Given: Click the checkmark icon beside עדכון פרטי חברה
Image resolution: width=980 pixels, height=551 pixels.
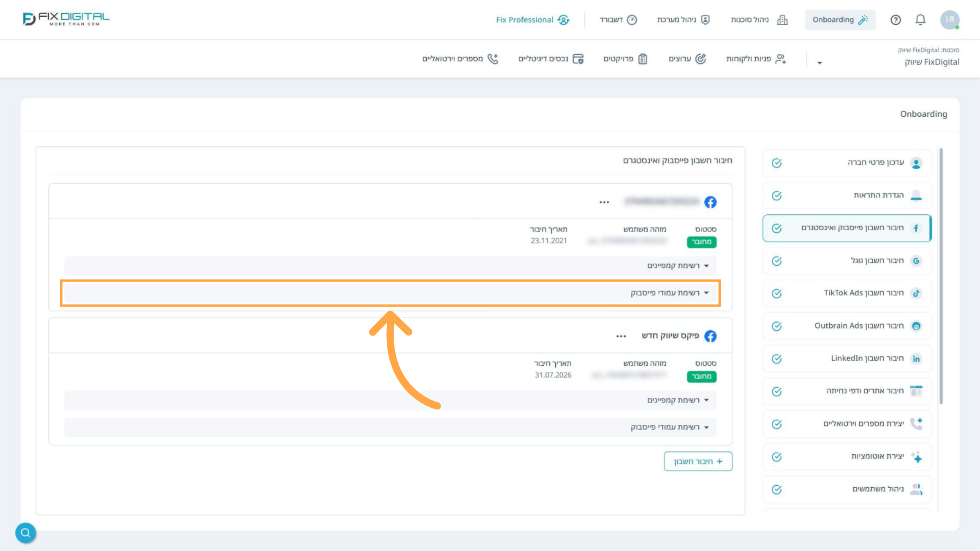Looking at the screenshot, I should tap(777, 163).
